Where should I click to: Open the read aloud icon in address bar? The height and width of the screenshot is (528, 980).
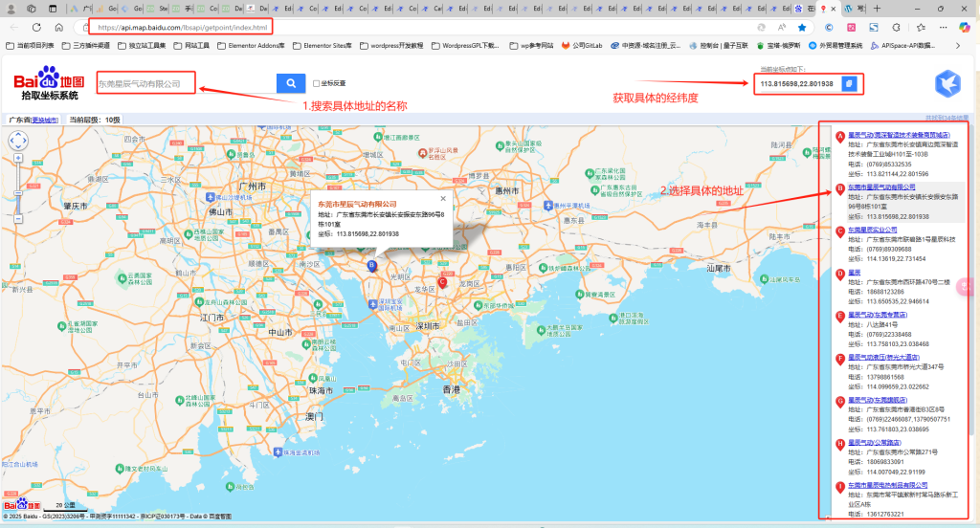coord(782,28)
